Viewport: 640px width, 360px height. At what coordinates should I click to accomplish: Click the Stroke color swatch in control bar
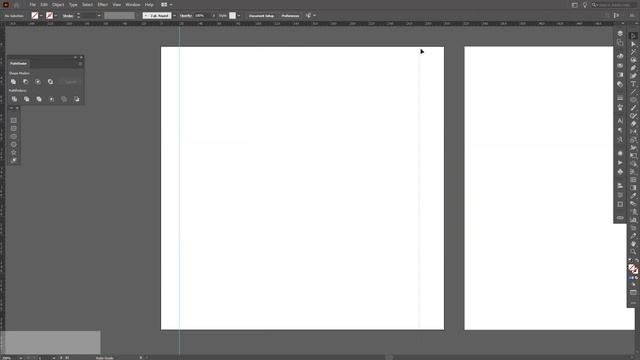tap(49, 16)
